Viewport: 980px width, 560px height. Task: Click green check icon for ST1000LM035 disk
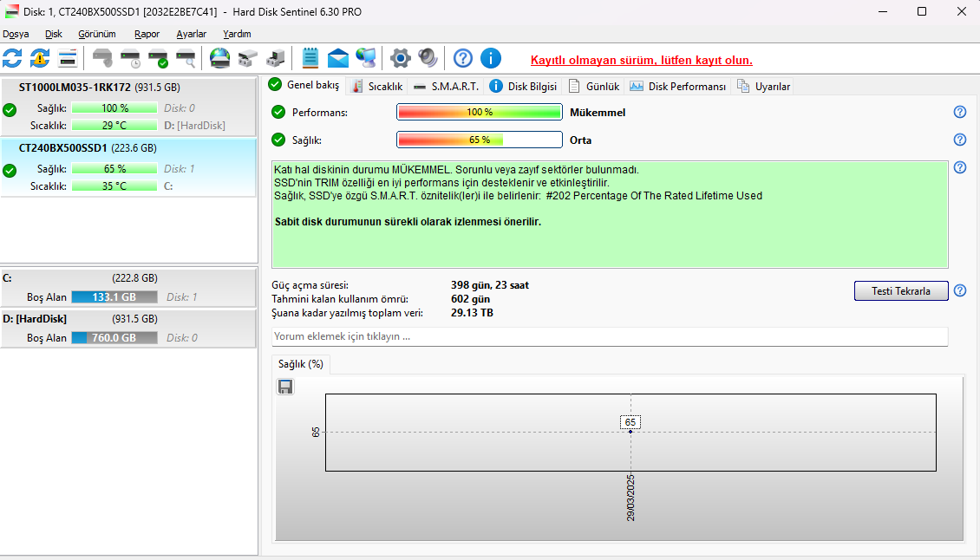(x=10, y=110)
